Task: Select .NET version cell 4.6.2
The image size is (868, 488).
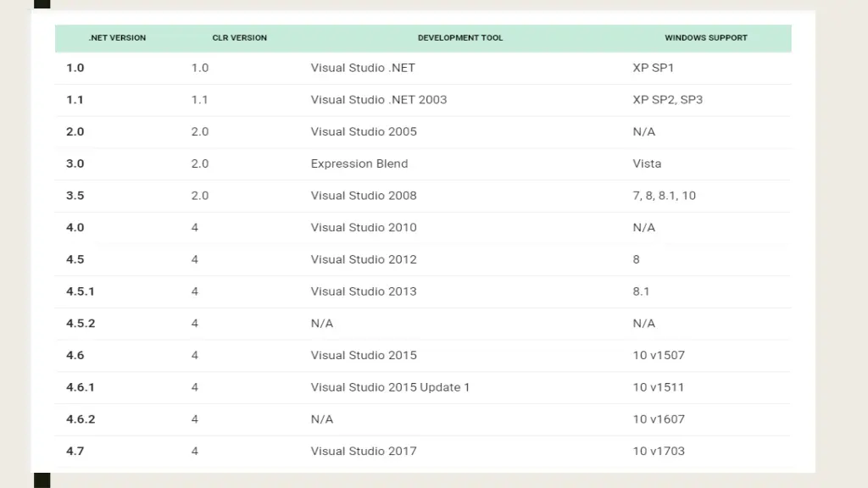Action: 81,419
